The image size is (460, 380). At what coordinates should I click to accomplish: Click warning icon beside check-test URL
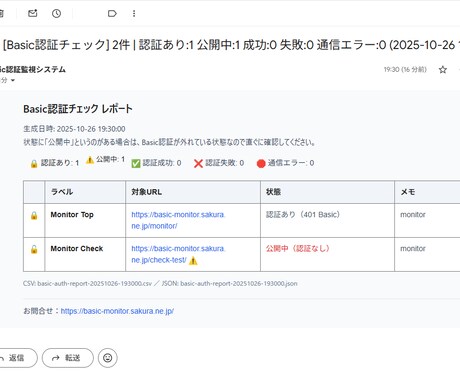[x=193, y=261]
